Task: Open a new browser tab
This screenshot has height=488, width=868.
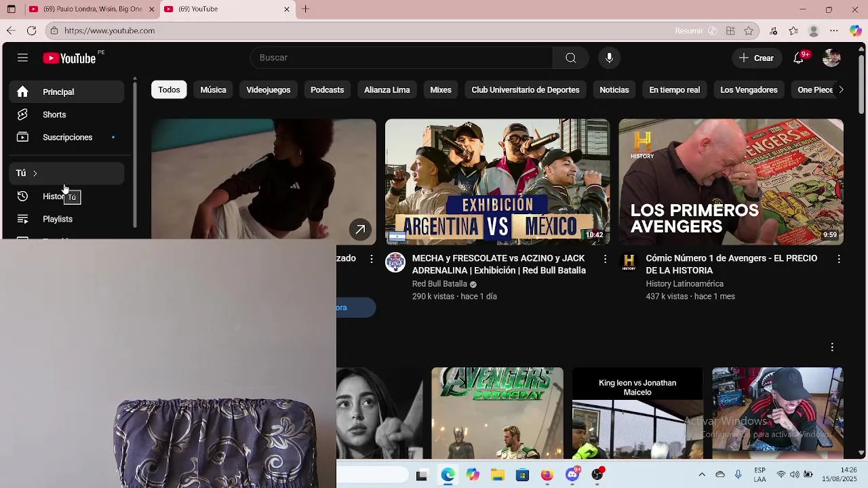Action: pos(306,9)
